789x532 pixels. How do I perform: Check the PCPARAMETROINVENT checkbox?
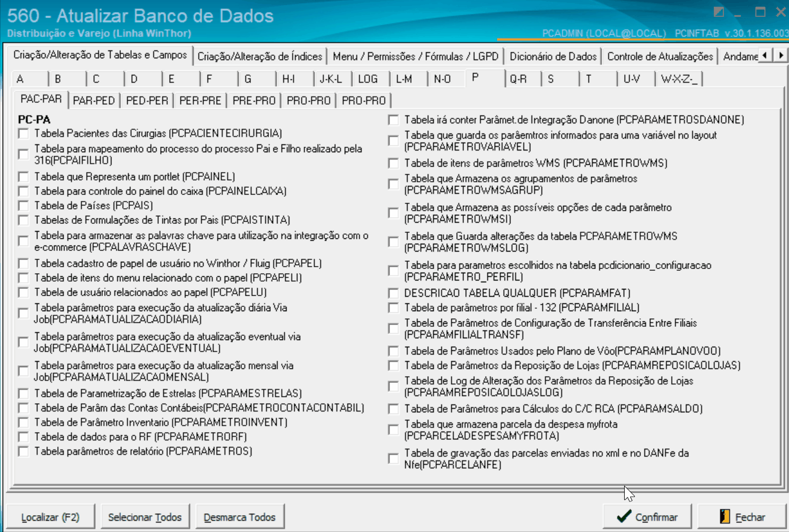click(23, 422)
